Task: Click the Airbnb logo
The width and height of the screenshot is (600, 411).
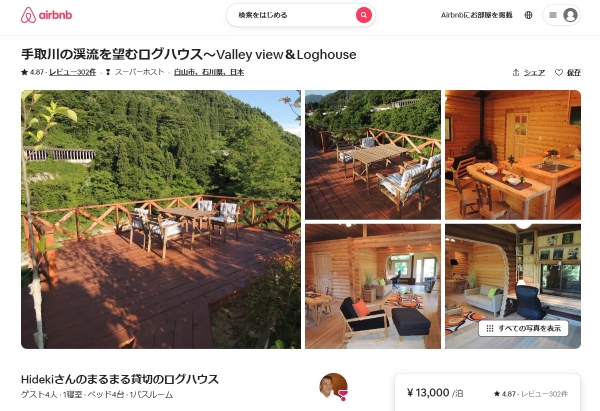Action: 46,15
